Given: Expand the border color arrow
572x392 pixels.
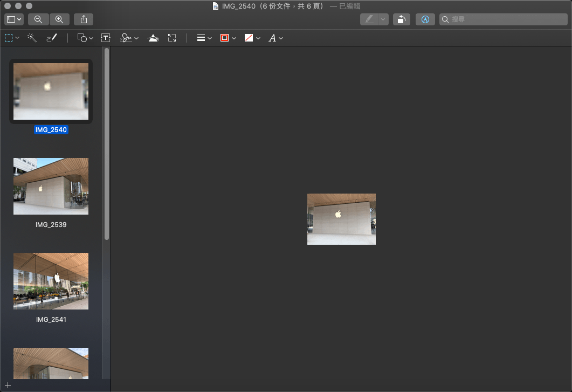Looking at the screenshot, I should 234,38.
